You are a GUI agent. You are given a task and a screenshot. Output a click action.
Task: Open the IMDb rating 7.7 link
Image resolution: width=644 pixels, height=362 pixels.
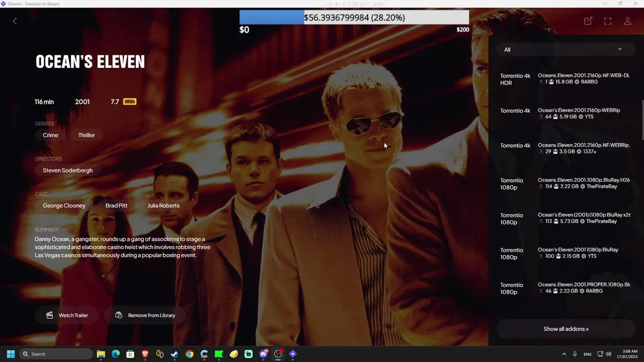(x=123, y=102)
